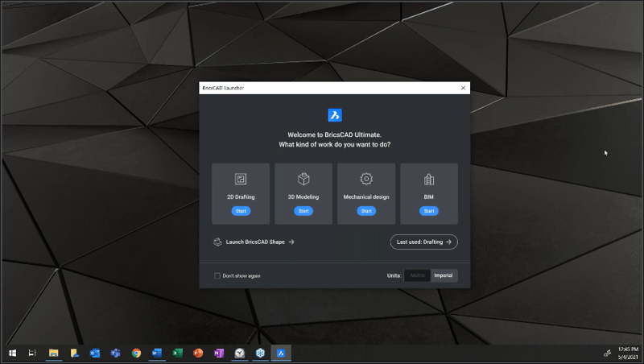The width and height of the screenshot is (644, 364).
Task: Click the 3D Modeling cube icon
Action: [x=303, y=179]
